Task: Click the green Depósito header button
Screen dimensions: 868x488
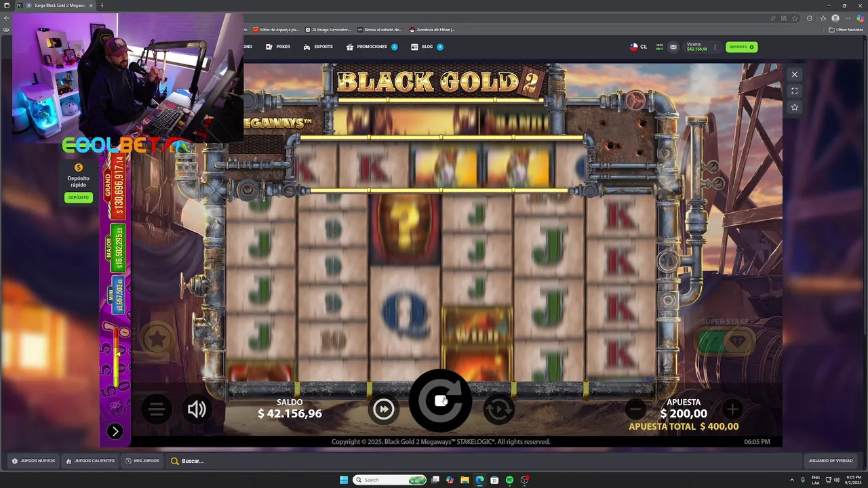Action: coord(741,47)
